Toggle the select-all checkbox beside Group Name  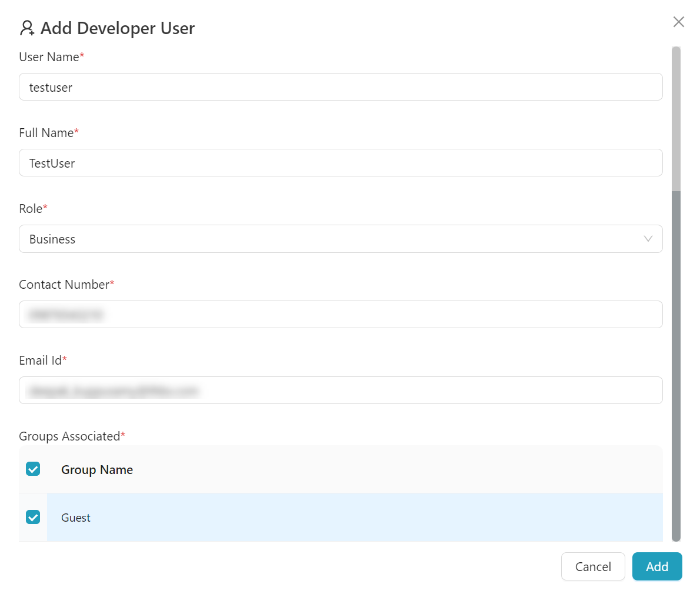coord(33,469)
